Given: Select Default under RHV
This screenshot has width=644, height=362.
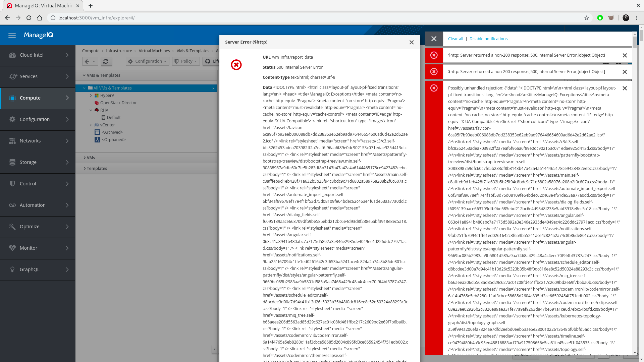Looking at the screenshot, I should (x=114, y=118).
